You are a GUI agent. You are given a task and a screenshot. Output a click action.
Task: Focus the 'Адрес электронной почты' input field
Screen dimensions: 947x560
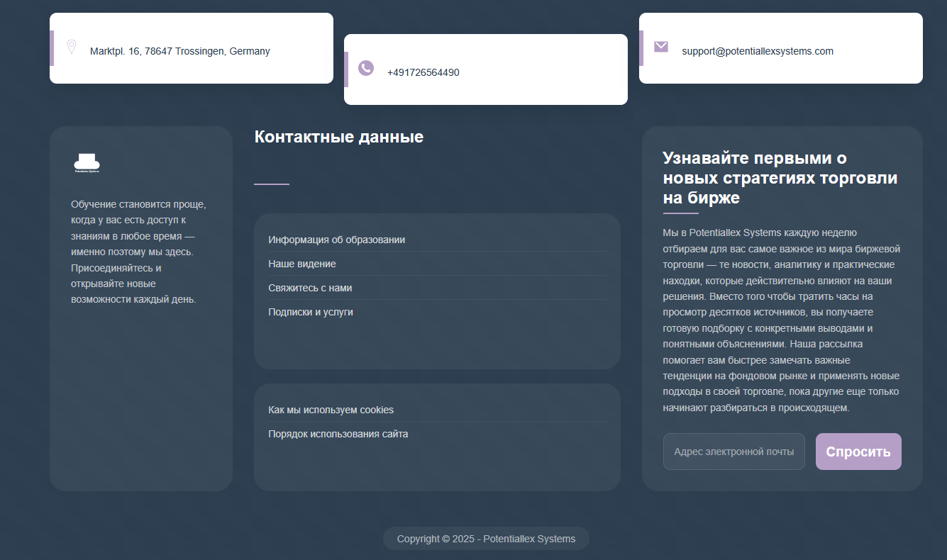pyautogui.click(x=733, y=452)
